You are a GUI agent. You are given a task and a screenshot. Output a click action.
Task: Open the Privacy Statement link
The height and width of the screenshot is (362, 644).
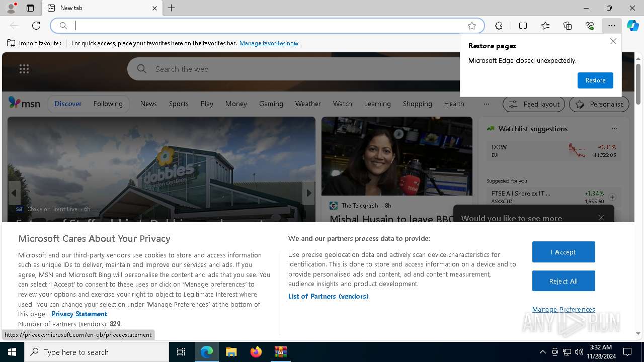pyautogui.click(x=79, y=314)
